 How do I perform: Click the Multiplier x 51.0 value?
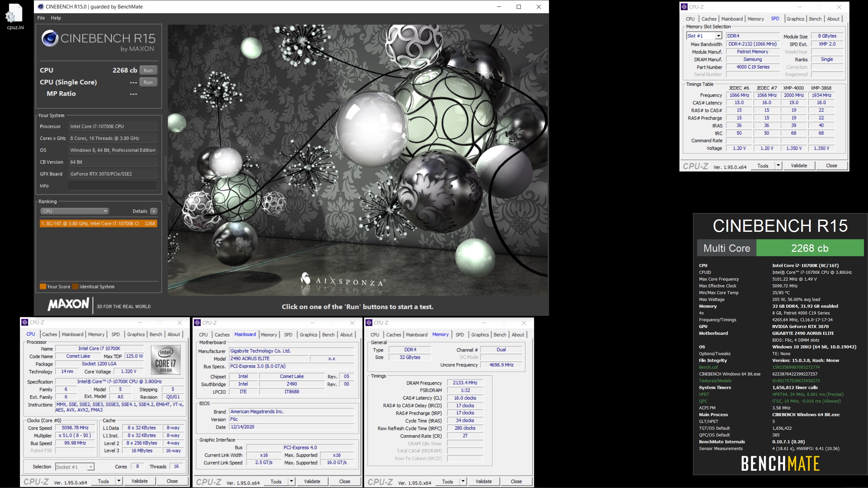point(75,435)
